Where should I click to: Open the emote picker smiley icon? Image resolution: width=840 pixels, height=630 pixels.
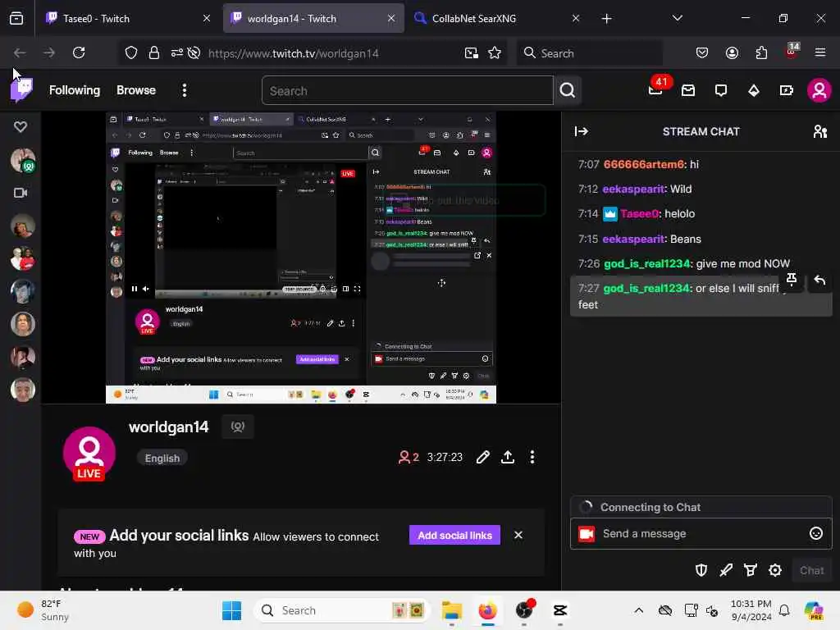816,533
